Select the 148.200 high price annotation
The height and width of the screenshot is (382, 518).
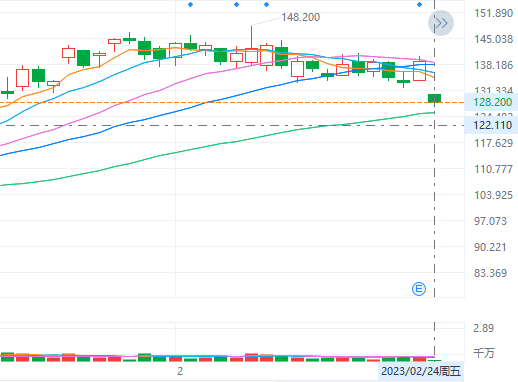coord(300,17)
